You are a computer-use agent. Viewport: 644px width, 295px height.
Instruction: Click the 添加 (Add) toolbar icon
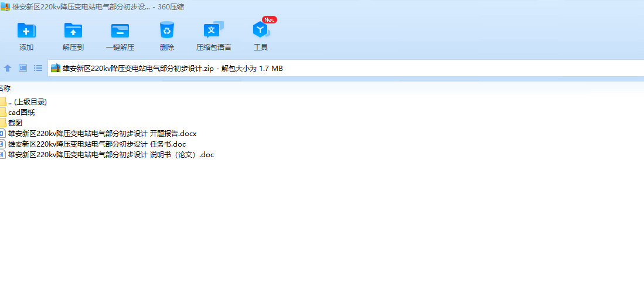pos(26,30)
